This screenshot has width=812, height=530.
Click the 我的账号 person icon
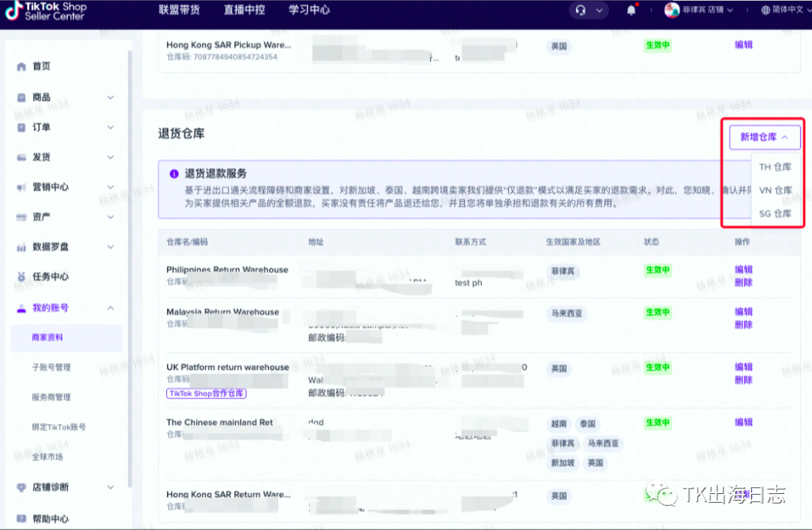tap(21, 307)
